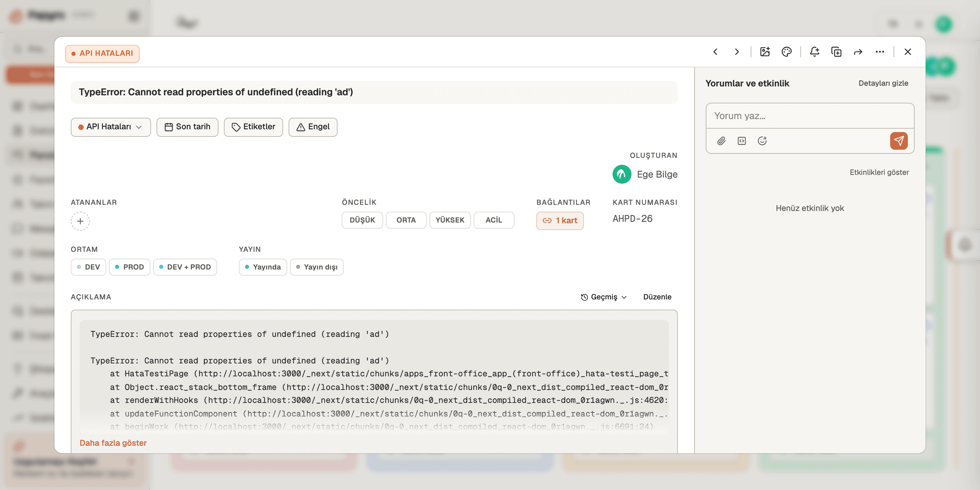The image size is (980, 490).
Task: Add cover image icon
Action: point(765,52)
